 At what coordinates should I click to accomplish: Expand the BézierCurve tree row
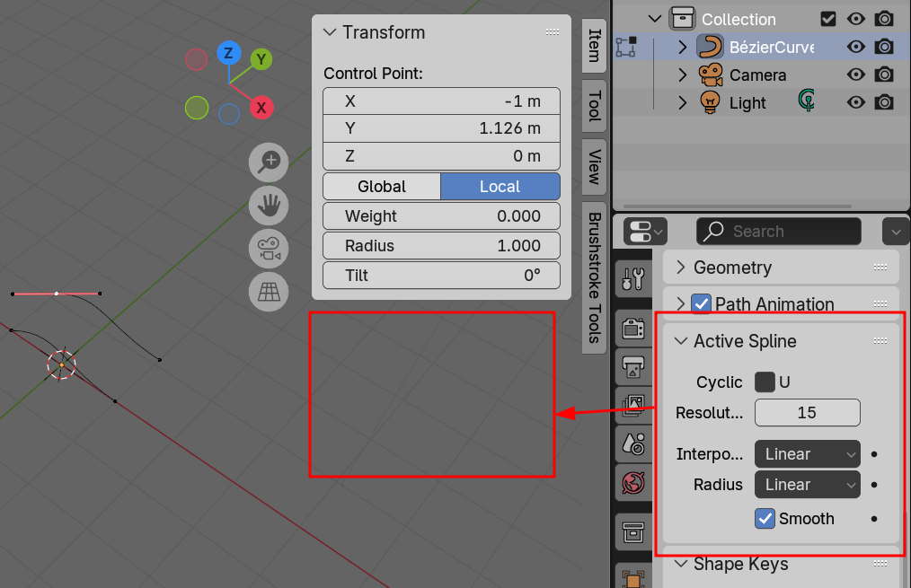tap(683, 47)
